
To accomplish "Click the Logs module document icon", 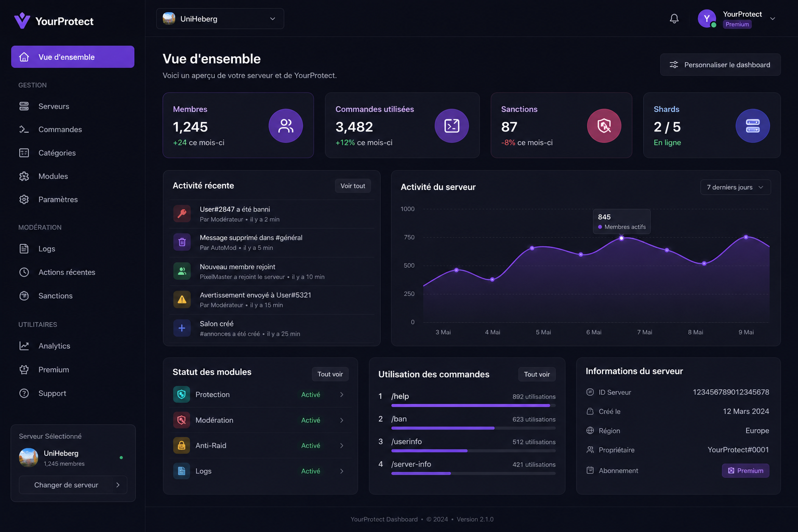I will tap(181, 471).
